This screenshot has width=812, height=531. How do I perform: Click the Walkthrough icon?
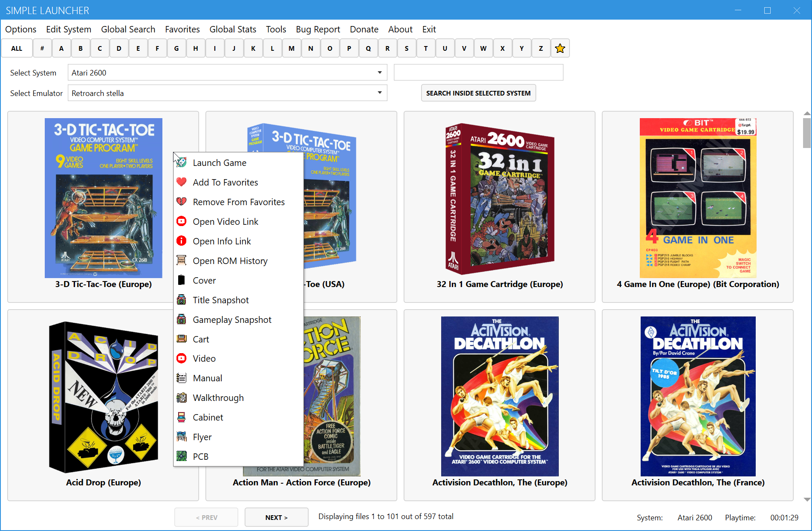182,398
